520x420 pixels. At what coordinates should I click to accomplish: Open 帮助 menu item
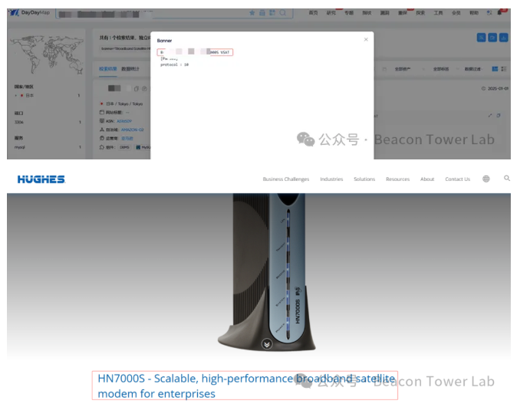tap(474, 13)
